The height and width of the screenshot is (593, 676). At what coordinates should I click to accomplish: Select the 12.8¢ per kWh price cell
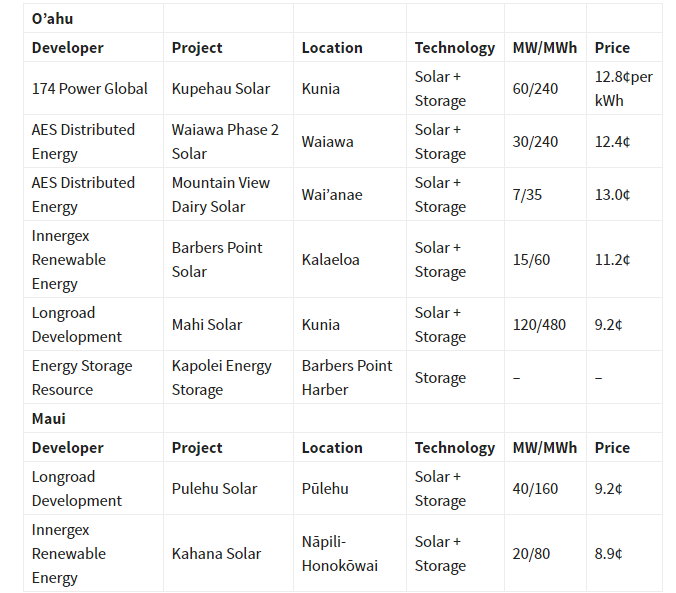(x=623, y=89)
